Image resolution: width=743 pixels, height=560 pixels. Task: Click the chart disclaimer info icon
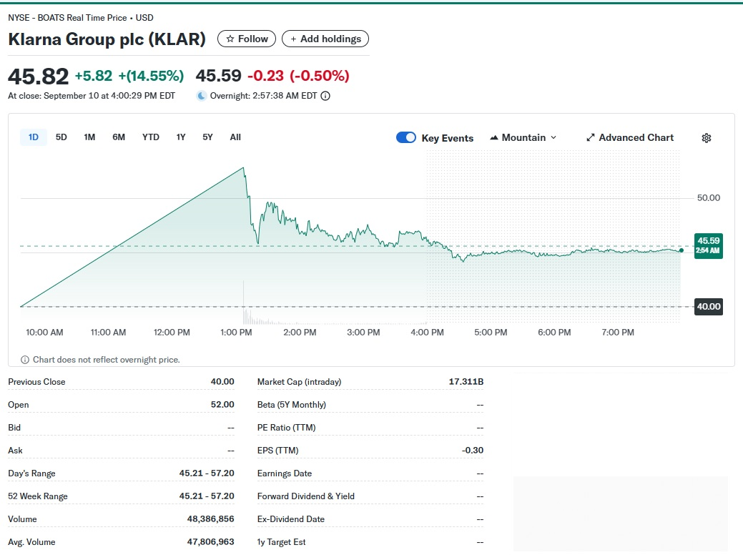point(25,360)
